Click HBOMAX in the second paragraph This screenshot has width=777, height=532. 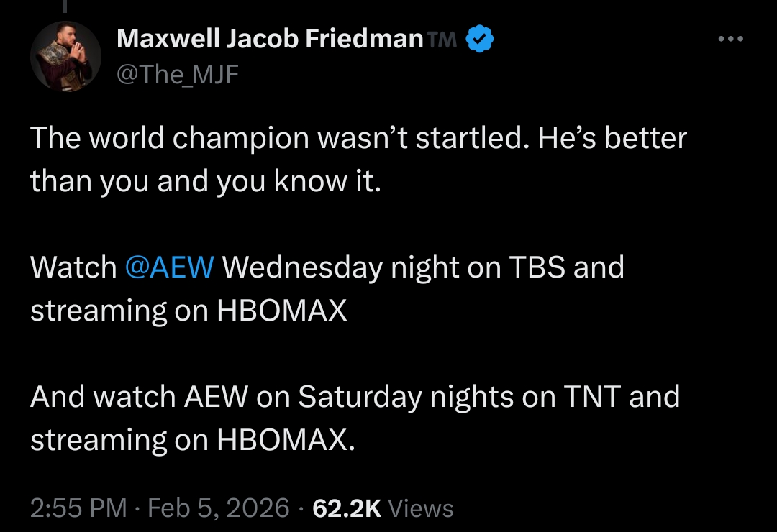pyautogui.click(x=282, y=311)
